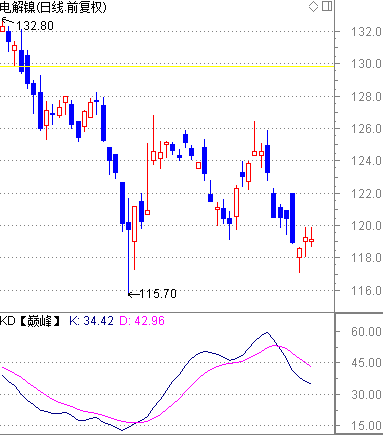Open the 电解镍(日线.前复权) chart title
383x435 pixels.
tap(53, 7)
